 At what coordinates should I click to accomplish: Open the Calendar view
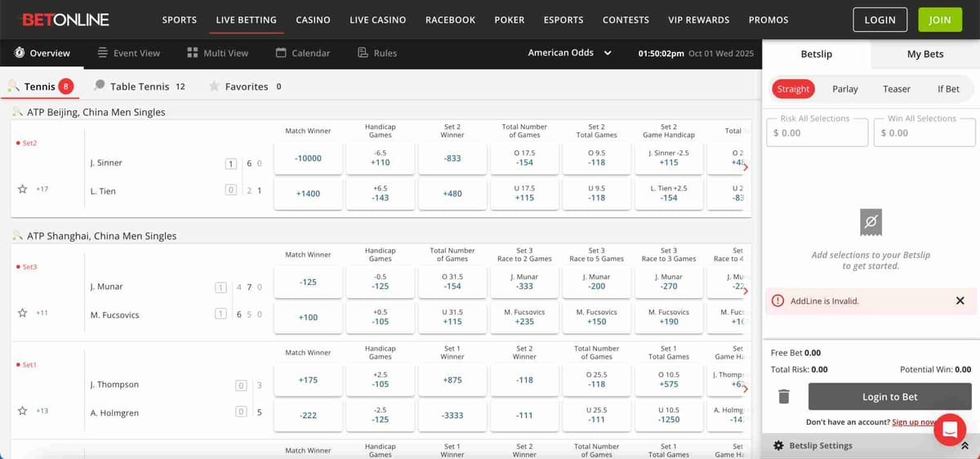303,53
